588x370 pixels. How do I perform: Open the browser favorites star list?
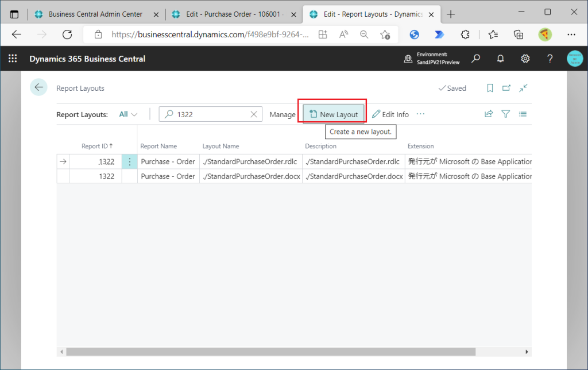[493, 34]
